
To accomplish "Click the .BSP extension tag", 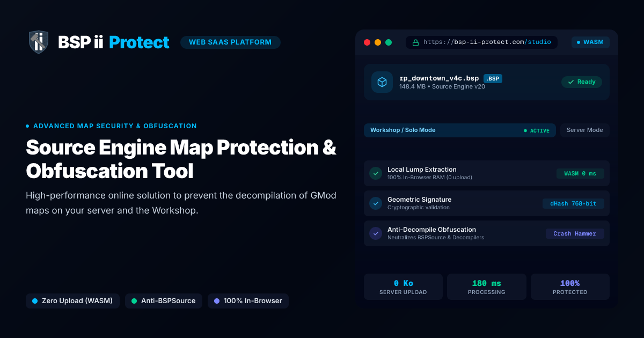I will (493, 79).
